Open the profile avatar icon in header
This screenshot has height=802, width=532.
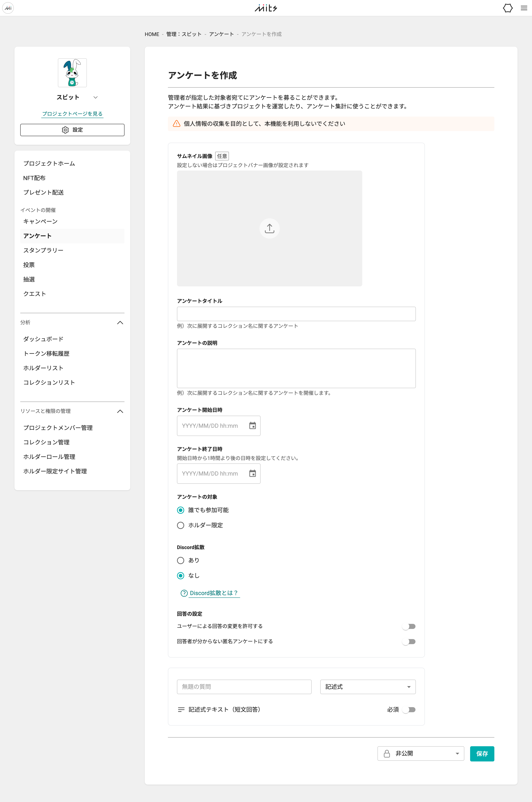click(x=8, y=8)
